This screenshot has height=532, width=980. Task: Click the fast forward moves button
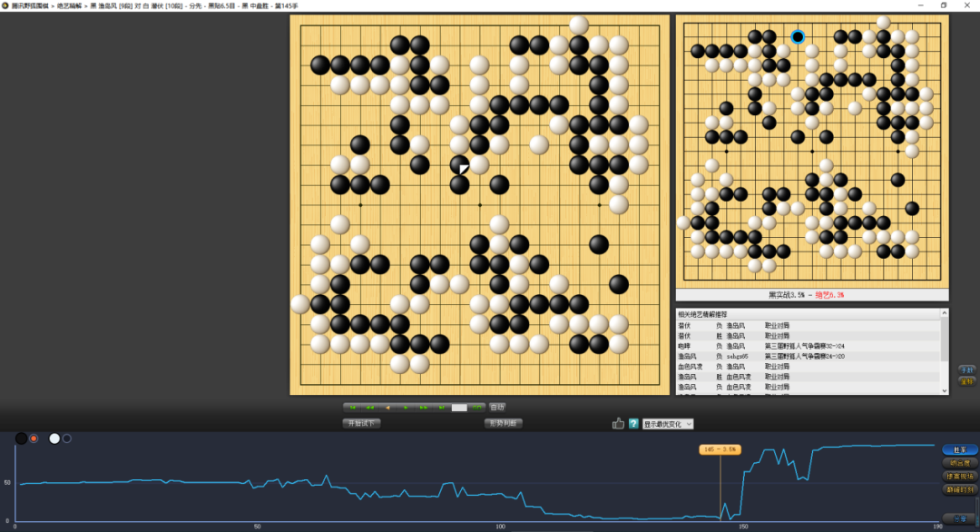click(x=424, y=408)
